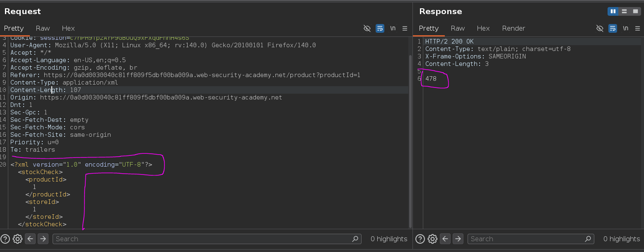Click the X-Frame-Options: SAMEORIGIN response header

pos(475,56)
